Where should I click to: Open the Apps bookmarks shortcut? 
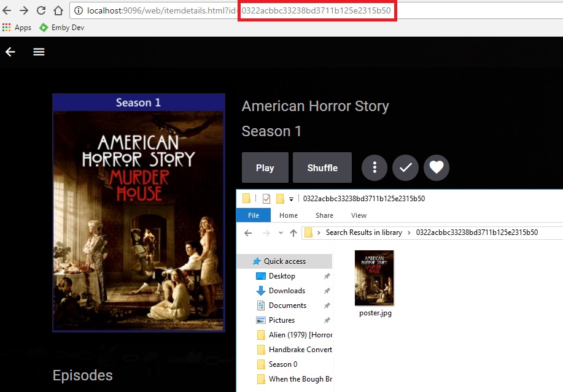coord(17,28)
